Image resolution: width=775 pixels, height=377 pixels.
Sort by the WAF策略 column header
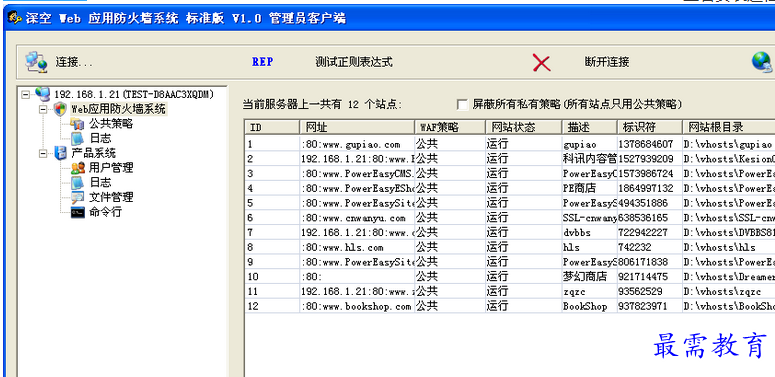(x=450, y=127)
